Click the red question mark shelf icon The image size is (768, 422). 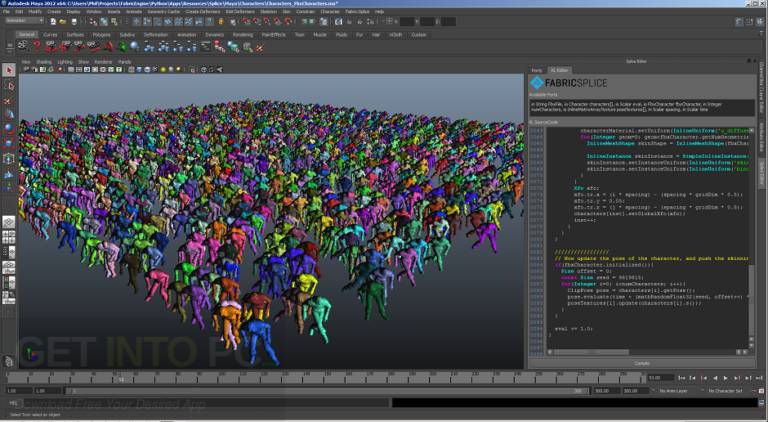(x=37, y=47)
